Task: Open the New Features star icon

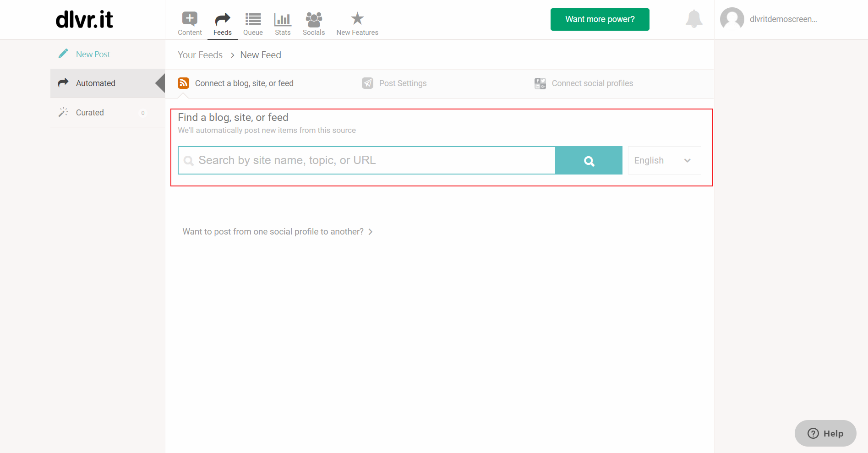Action: pyautogui.click(x=357, y=19)
